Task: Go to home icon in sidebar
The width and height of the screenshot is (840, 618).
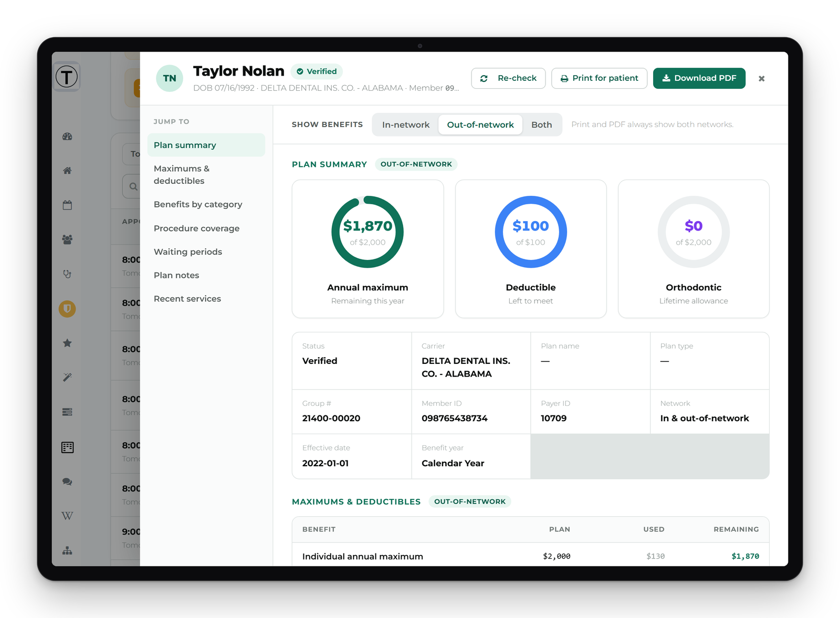Action: tap(67, 171)
